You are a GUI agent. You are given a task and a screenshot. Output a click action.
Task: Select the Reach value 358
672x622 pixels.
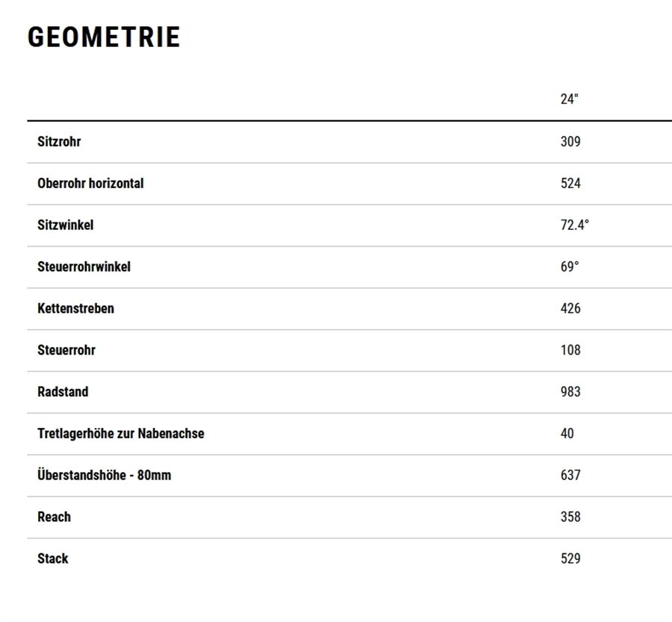[570, 517]
